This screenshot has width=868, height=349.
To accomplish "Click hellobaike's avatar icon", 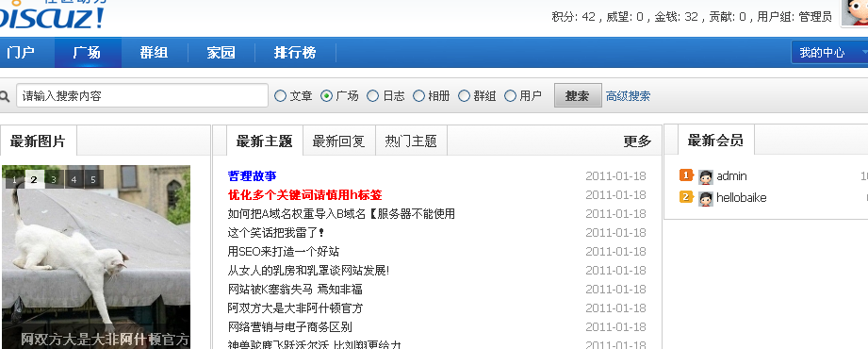I will pyautogui.click(x=706, y=198).
